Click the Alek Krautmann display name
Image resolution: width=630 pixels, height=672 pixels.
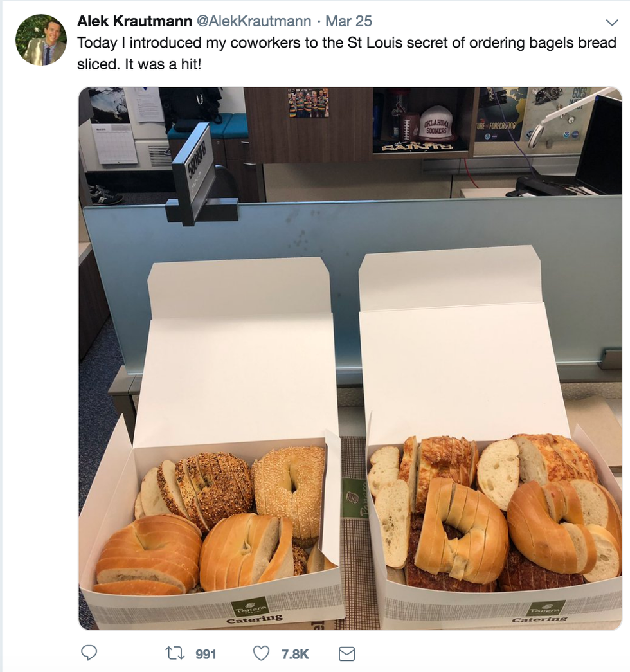point(134,21)
